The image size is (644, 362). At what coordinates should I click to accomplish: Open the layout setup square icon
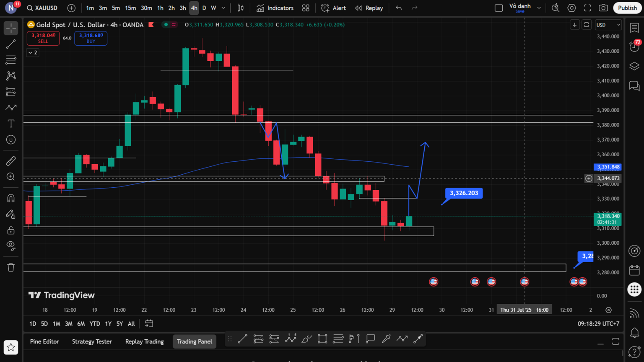tap(499, 8)
